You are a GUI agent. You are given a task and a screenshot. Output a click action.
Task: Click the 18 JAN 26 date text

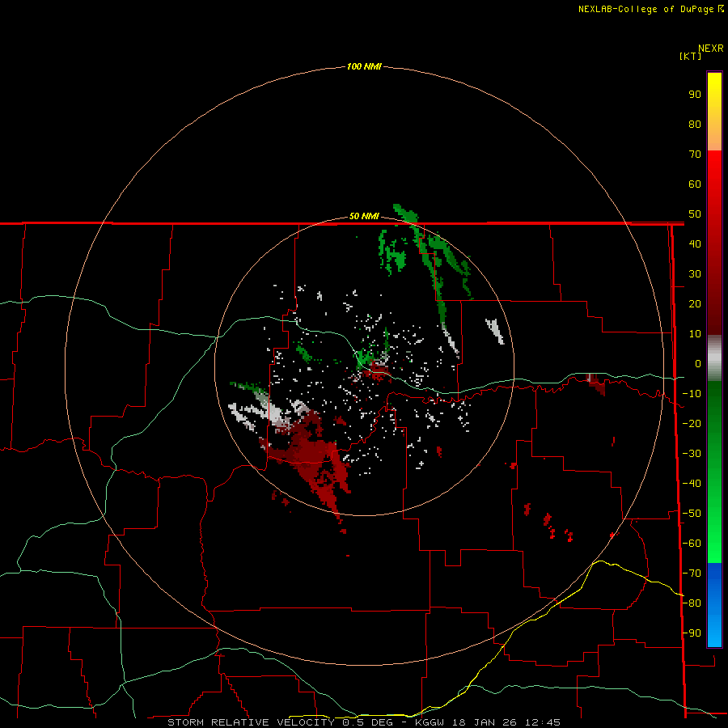(x=484, y=722)
